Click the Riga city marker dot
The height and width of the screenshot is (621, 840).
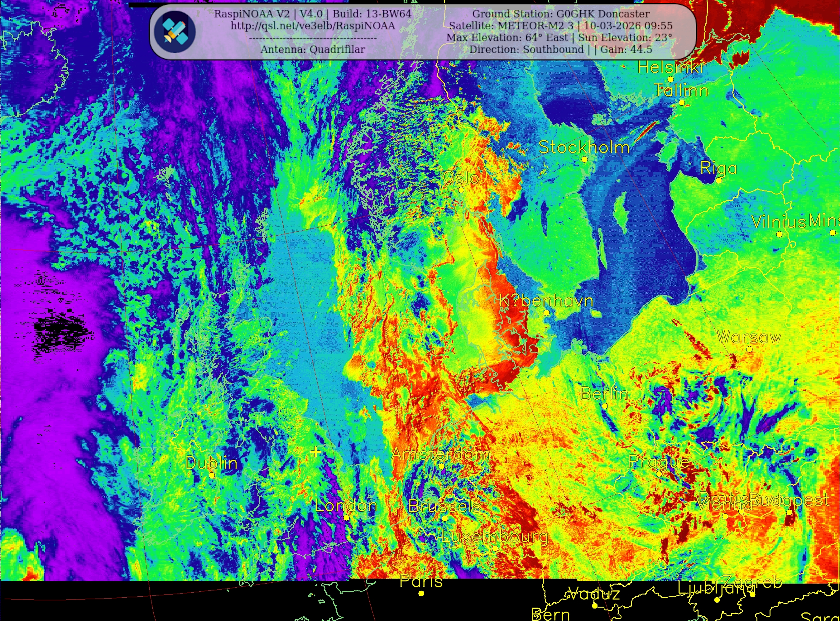(x=719, y=180)
